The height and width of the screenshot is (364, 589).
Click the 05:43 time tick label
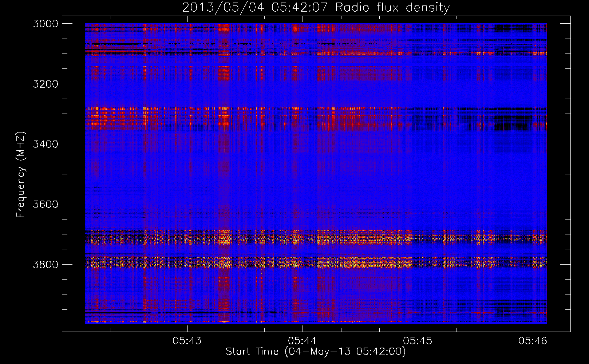(x=187, y=341)
